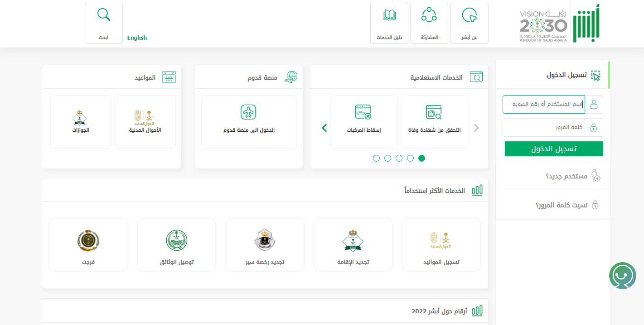Select the middle inquiry carousel dot
The image size is (644, 325).
point(399,158)
